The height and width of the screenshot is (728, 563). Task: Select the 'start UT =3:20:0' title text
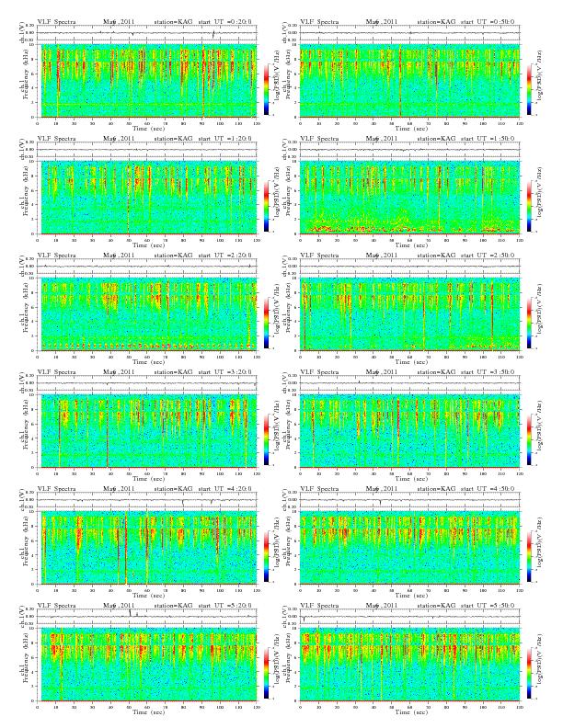point(225,372)
